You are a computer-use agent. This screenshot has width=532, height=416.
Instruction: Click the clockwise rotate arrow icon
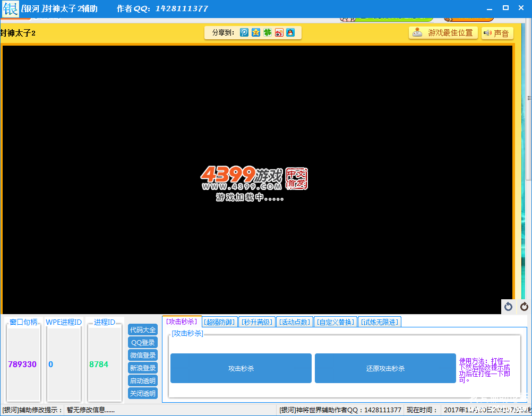(x=524, y=307)
